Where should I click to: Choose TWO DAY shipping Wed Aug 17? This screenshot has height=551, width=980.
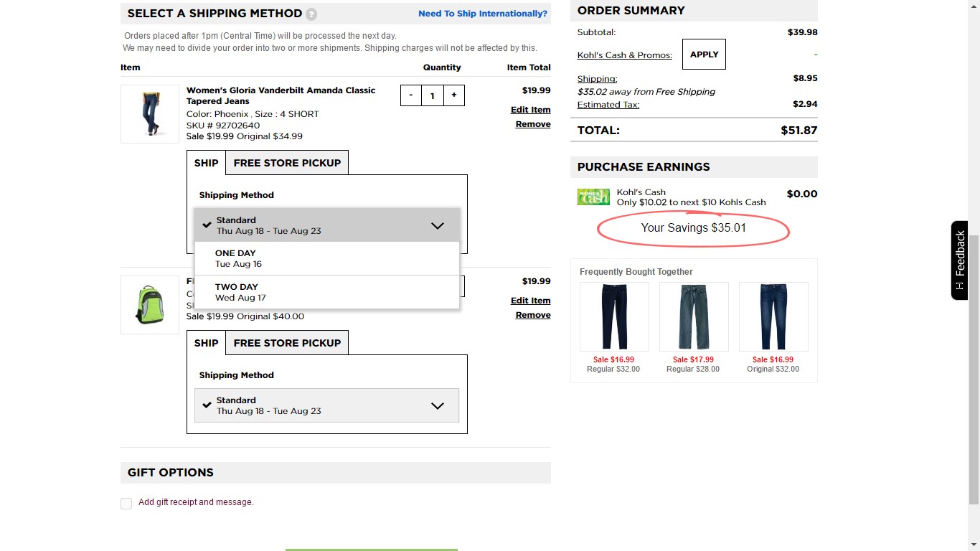point(327,292)
